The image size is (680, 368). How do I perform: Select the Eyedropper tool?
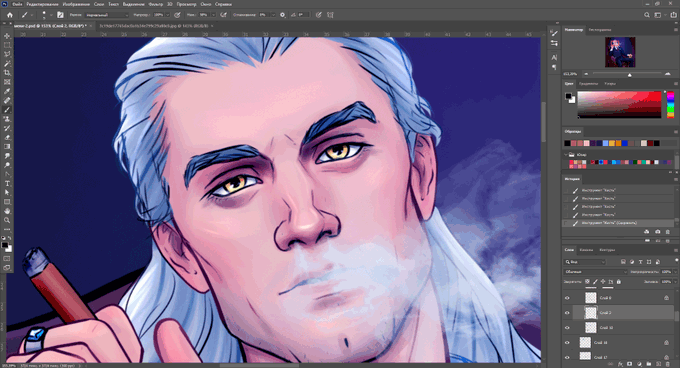click(x=7, y=91)
